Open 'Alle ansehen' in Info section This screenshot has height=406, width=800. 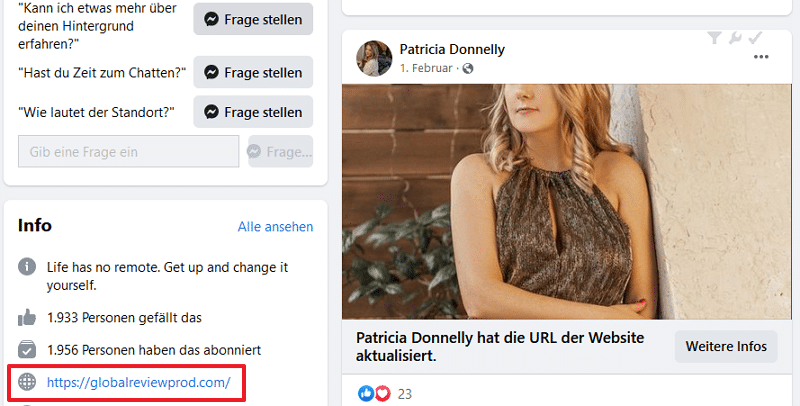click(x=276, y=226)
